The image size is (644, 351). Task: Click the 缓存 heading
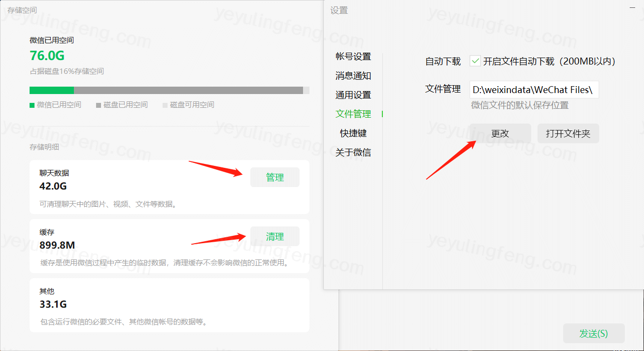(47, 232)
